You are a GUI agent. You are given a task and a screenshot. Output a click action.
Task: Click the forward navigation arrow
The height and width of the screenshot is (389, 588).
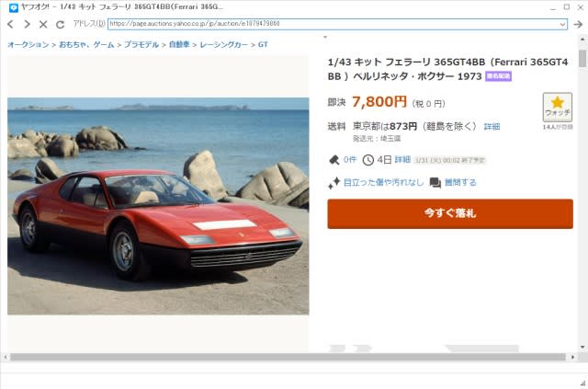[x=27, y=25]
